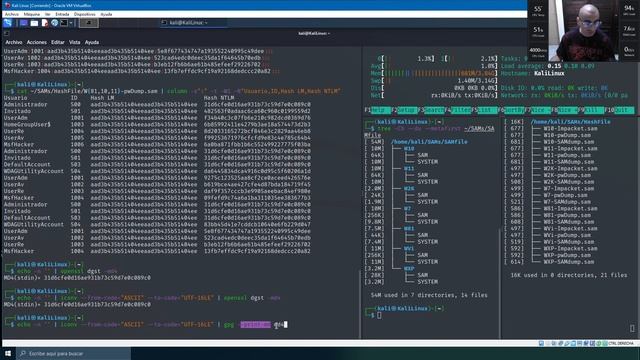Image resolution: width=640 pixels, height=360 pixels.
Task: Open terminal Vista menu
Action: click(x=74, y=42)
